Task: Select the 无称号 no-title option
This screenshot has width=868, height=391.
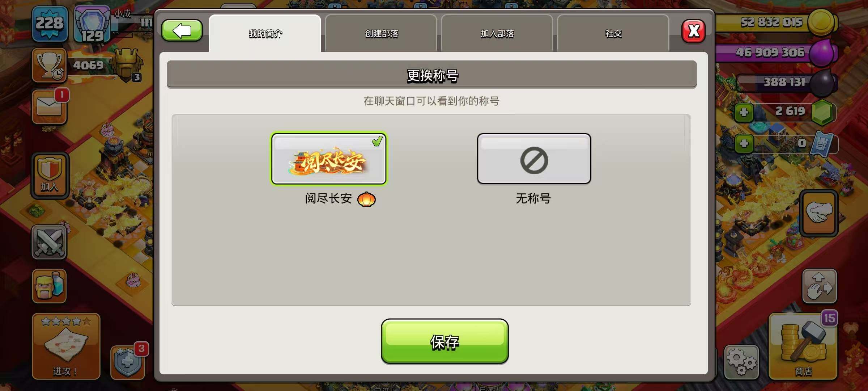Action: tap(534, 159)
